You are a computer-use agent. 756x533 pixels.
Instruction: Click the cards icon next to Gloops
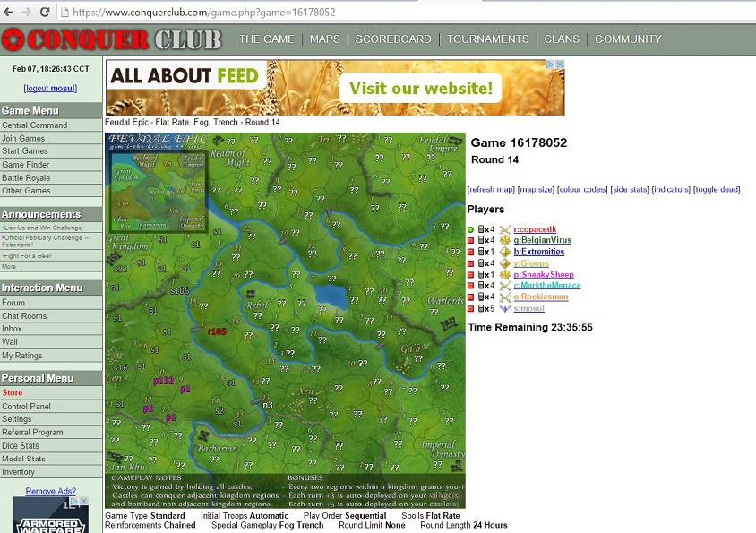tap(483, 263)
